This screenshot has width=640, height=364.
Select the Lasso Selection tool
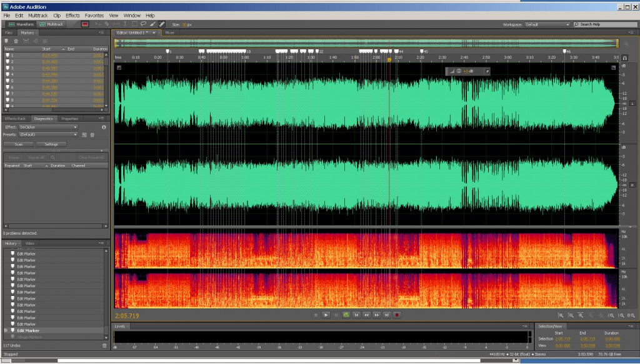click(x=143, y=24)
